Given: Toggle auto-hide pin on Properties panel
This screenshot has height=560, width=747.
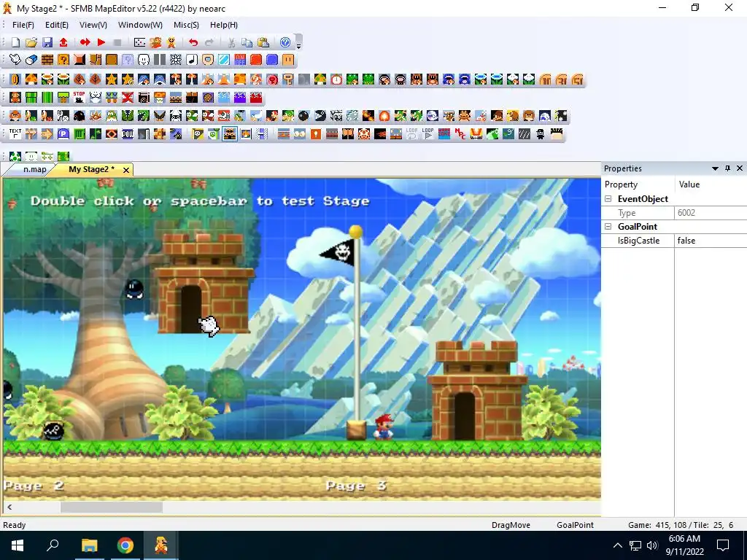Looking at the screenshot, I should (x=727, y=168).
